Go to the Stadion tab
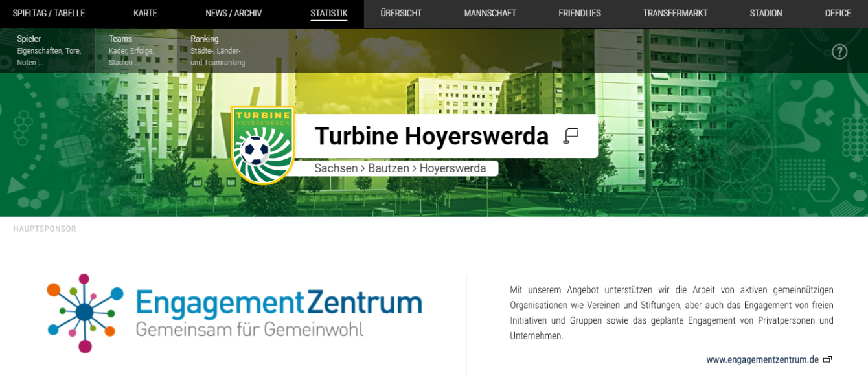The width and height of the screenshot is (868, 380). pos(766,14)
